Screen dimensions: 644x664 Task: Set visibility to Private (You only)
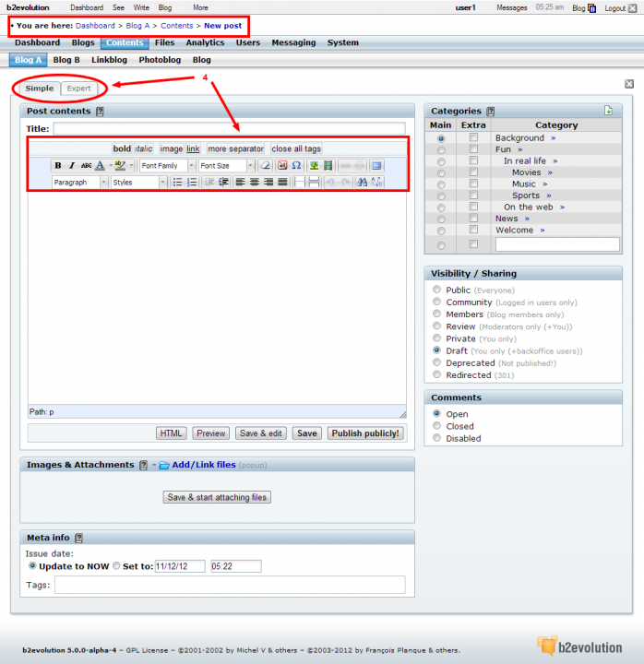[436, 338]
